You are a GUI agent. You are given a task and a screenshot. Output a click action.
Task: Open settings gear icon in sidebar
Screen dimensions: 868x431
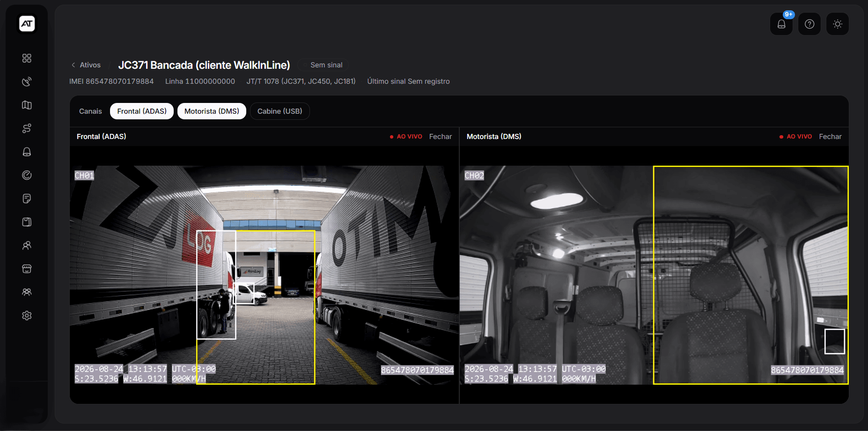click(27, 315)
